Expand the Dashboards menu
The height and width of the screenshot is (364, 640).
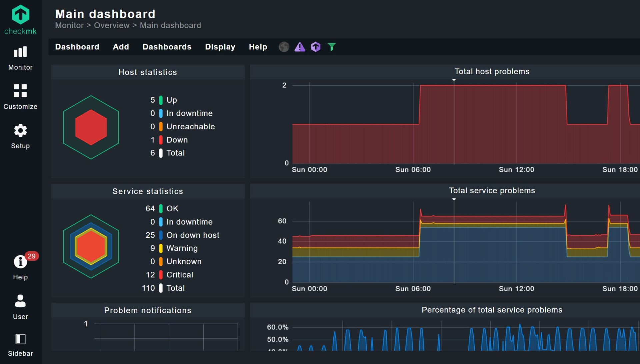point(167,47)
